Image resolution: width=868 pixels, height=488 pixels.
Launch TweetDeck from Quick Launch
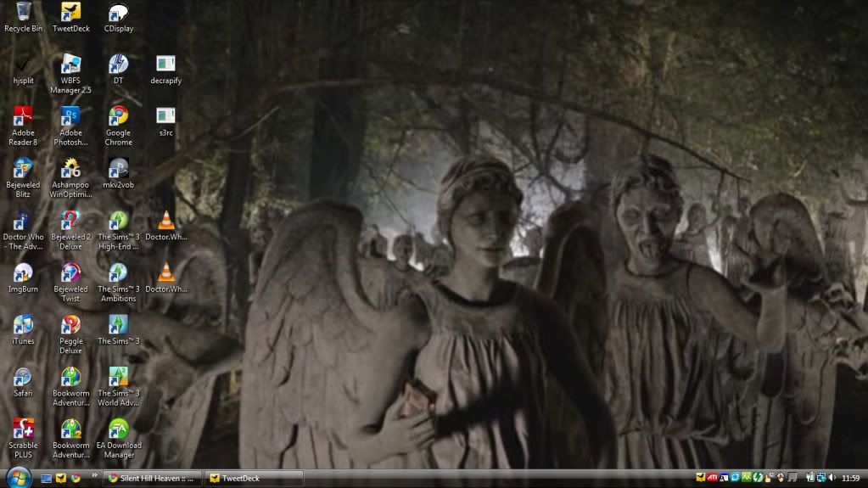[x=61, y=478]
